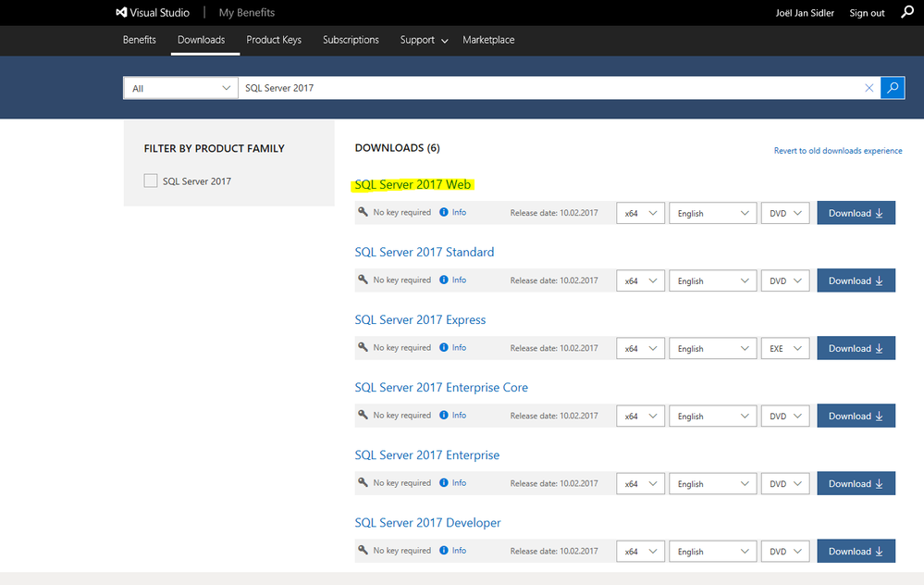Click the info icon for SQL Server 2017 Express
924x585 pixels.
444,348
